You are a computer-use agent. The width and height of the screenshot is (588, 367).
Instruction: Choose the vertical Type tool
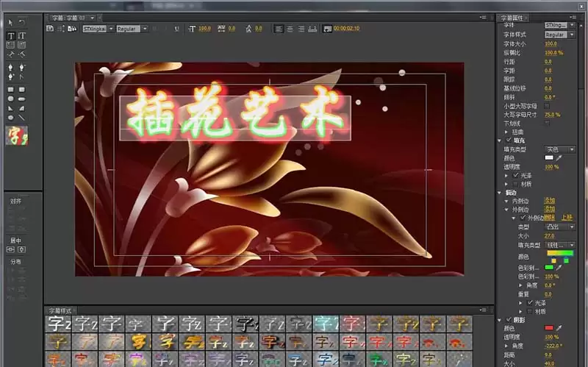point(22,35)
